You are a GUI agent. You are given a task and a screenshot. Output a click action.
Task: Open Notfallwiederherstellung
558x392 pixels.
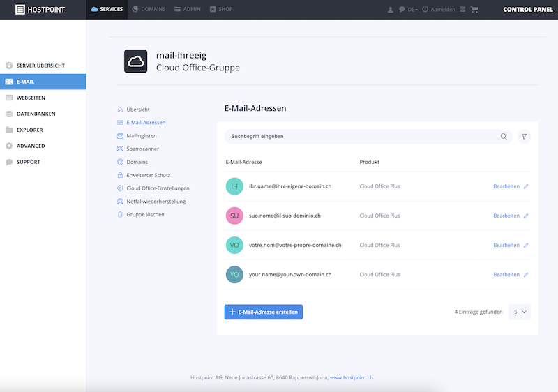click(x=151, y=202)
